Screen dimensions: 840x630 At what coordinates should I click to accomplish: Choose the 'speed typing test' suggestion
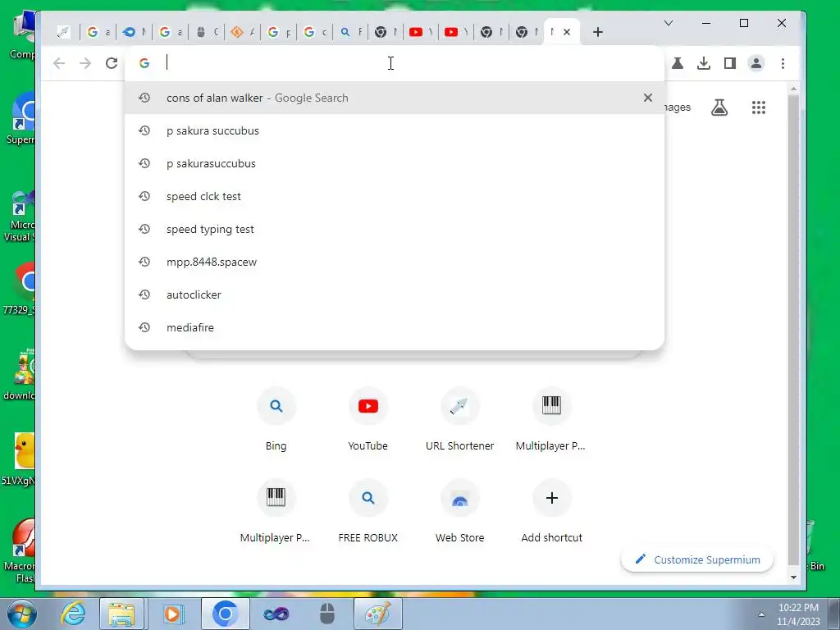coord(395,229)
